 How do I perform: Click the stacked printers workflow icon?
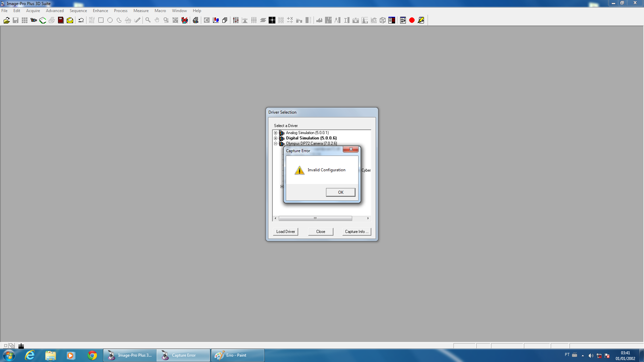pyautogui.click(x=196, y=20)
